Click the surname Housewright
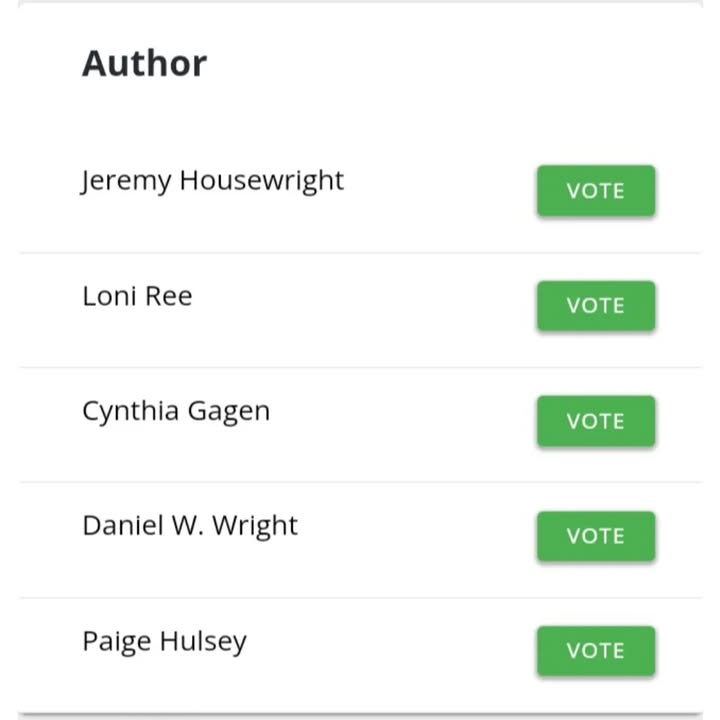Screen dimensions: 720x720 [262, 181]
